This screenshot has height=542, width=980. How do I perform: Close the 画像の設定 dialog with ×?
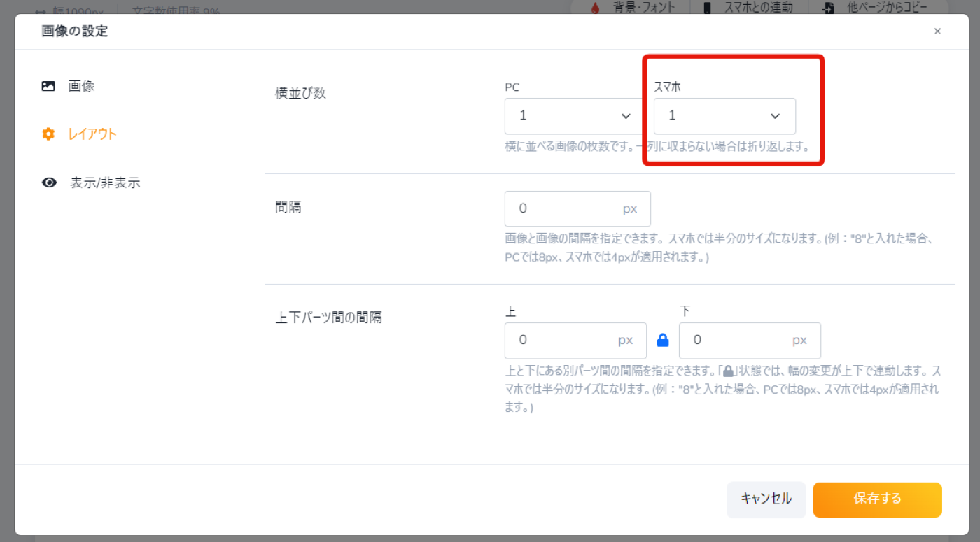[937, 31]
